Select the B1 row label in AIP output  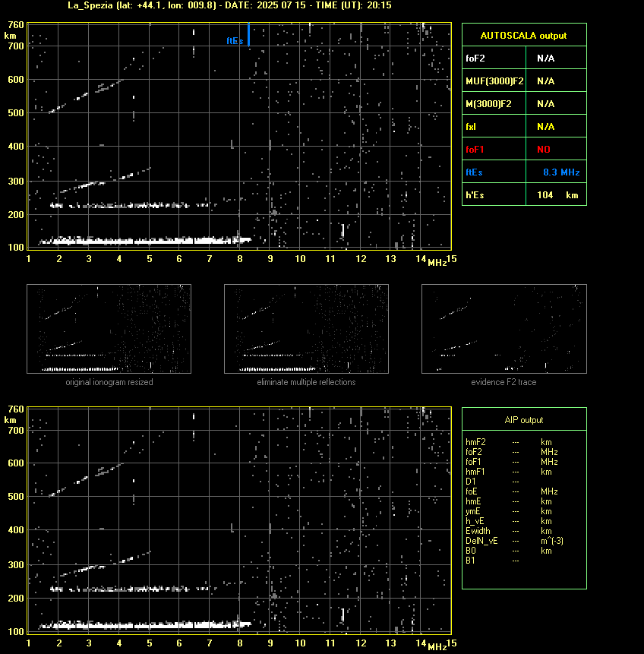point(470,561)
